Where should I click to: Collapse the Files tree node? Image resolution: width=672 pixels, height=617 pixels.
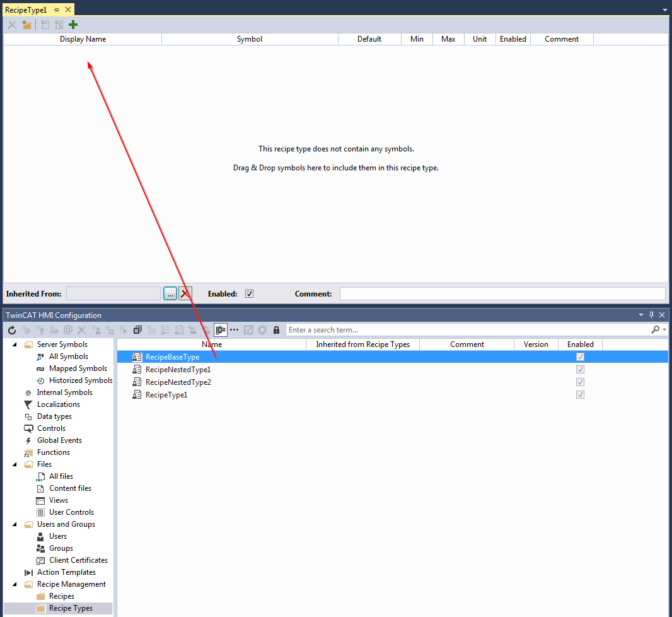point(14,464)
